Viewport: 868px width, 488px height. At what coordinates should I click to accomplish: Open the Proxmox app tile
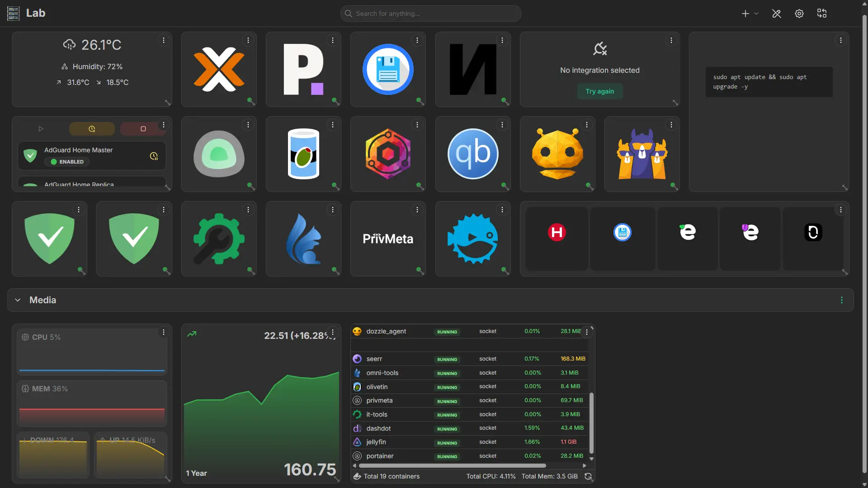[219, 70]
